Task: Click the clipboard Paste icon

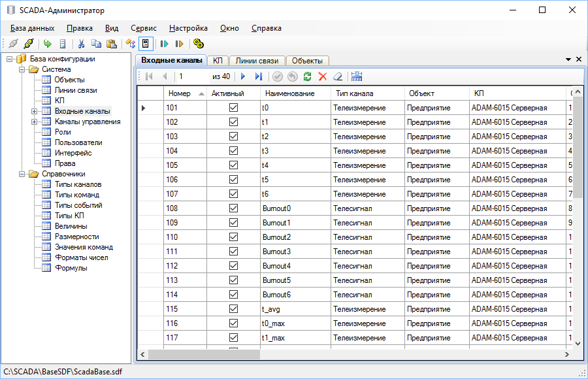Action: click(112, 44)
